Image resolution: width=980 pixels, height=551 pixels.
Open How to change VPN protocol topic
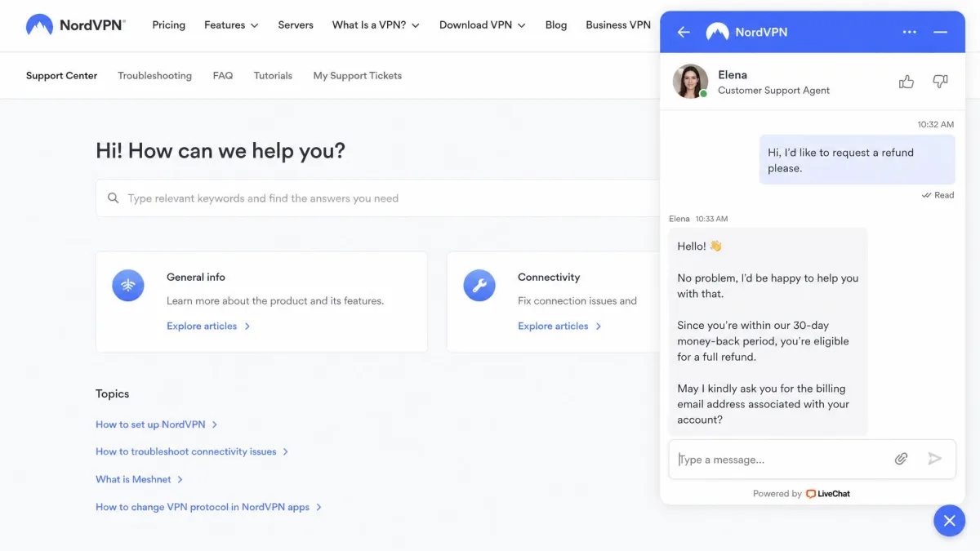[209, 507]
